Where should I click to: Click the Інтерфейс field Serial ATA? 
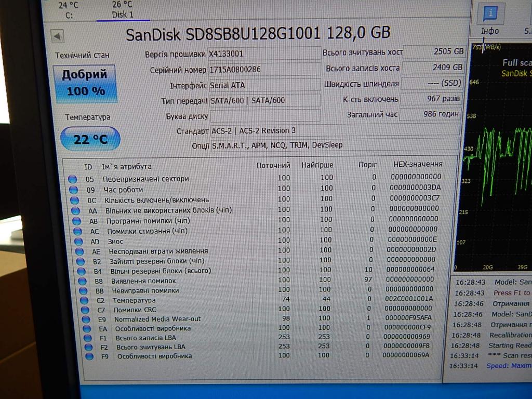tap(264, 85)
